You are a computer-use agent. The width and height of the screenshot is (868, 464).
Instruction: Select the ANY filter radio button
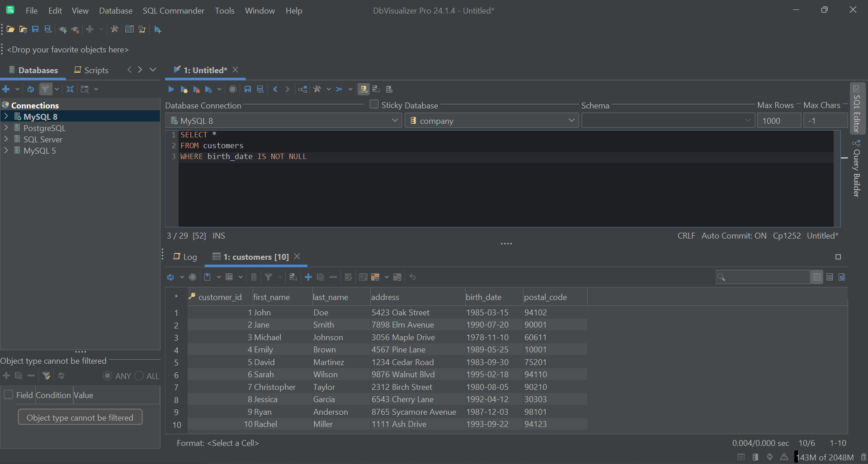click(108, 375)
